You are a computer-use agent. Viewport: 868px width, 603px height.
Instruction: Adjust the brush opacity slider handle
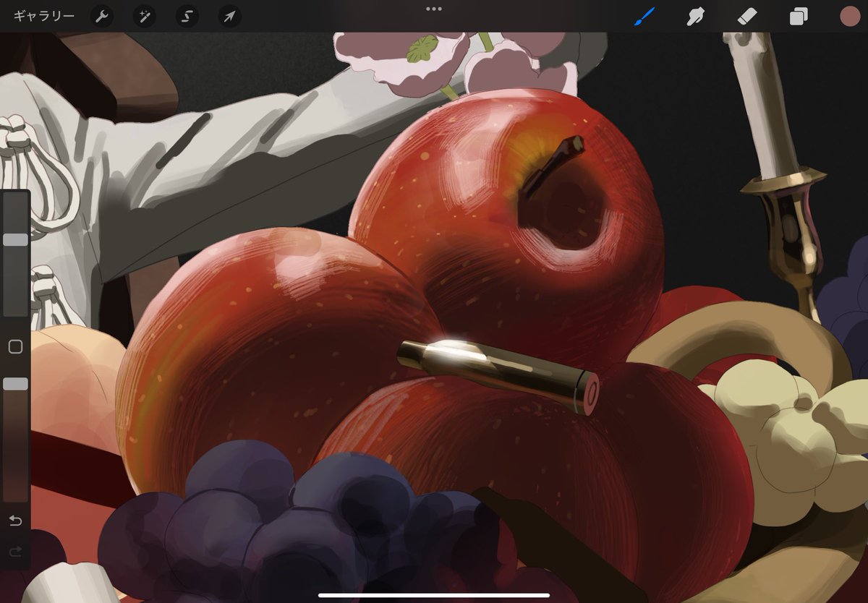click(15, 384)
